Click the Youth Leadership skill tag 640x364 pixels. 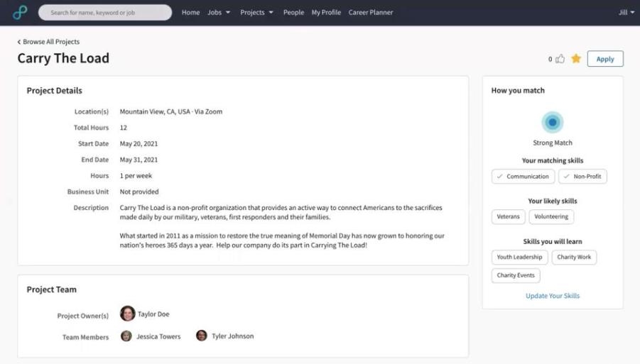(519, 257)
